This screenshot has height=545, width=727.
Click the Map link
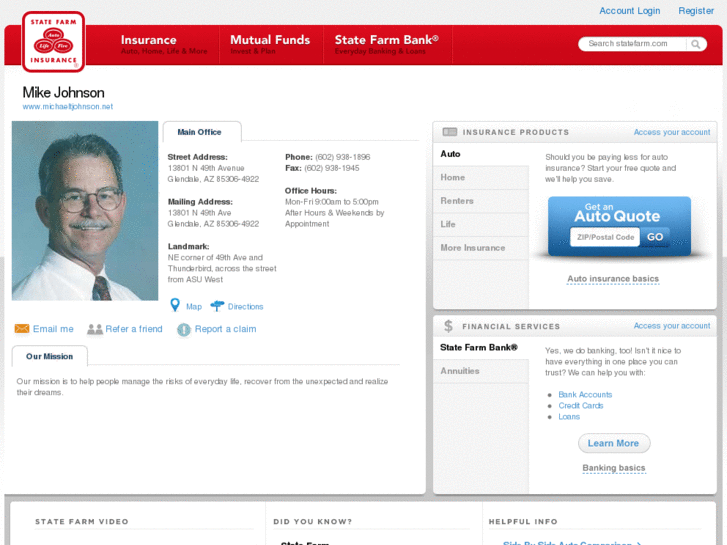point(194,307)
